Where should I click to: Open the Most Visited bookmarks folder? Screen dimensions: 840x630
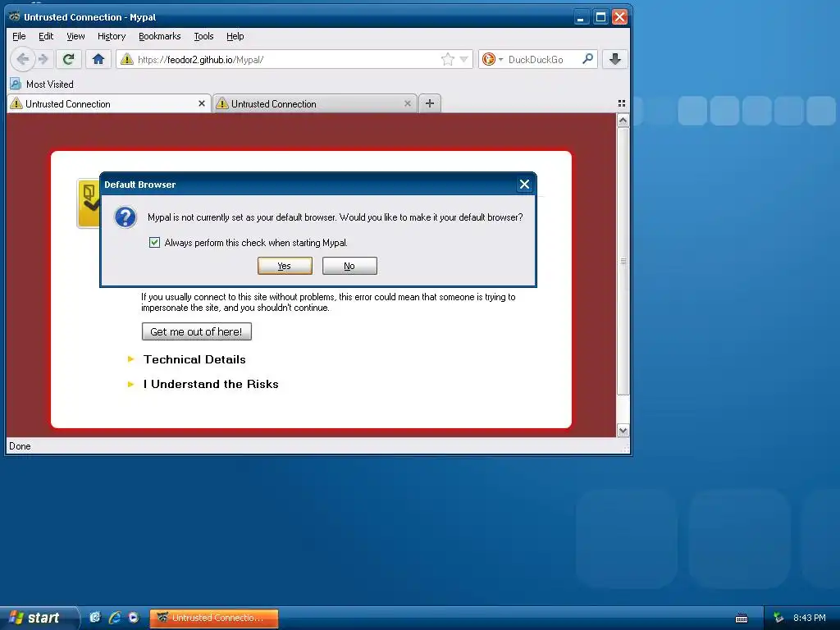[42, 84]
